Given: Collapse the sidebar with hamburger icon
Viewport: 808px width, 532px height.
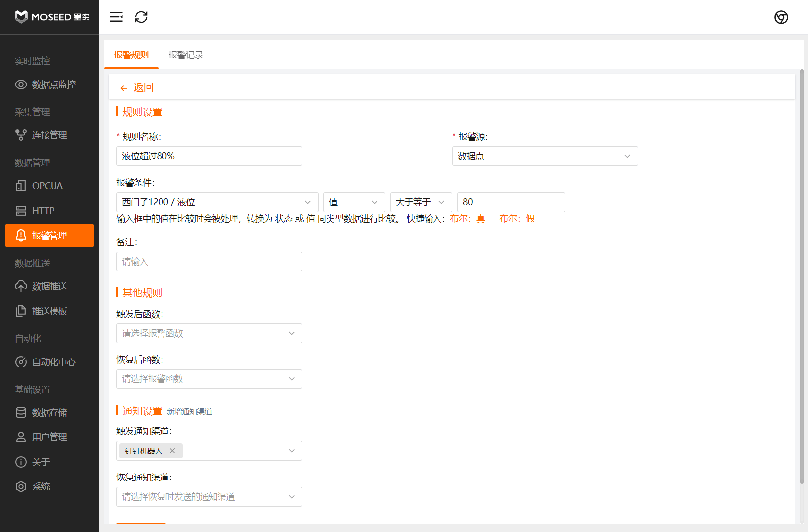Looking at the screenshot, I should pos(116,17).
